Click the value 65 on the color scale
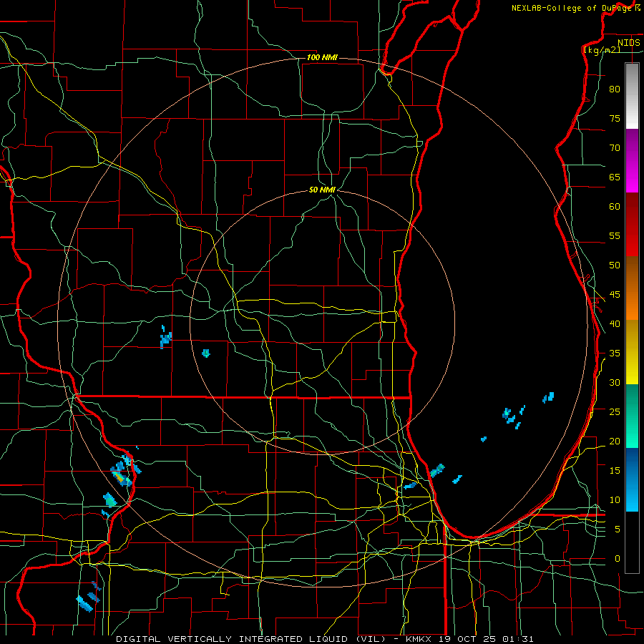 (615, 177)
